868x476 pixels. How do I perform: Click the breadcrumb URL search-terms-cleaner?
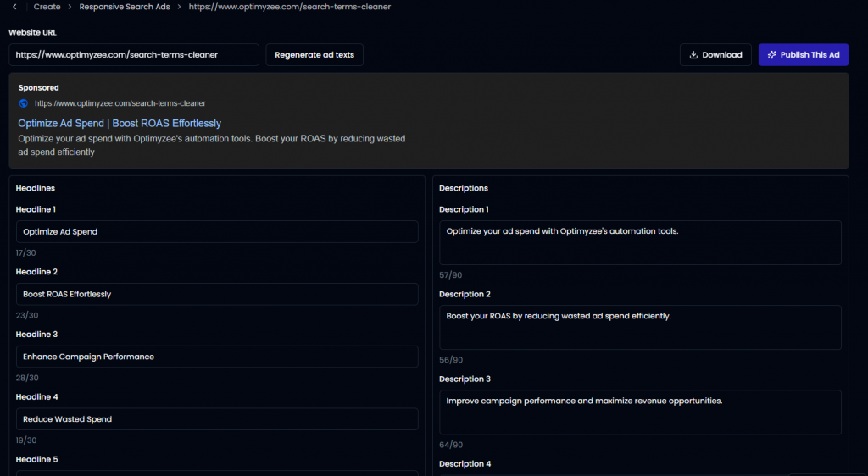[290, 7]
